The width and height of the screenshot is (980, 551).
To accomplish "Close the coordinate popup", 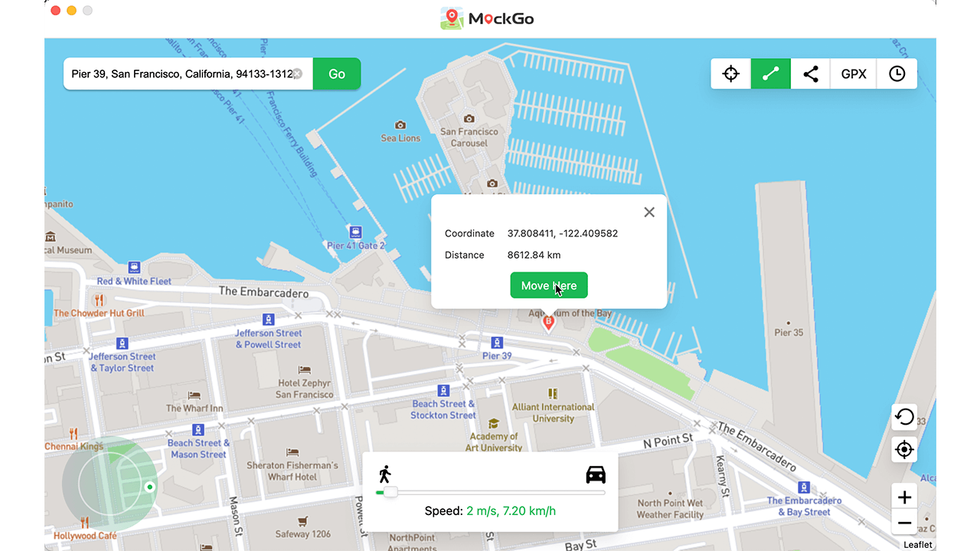I will point(648,212).
